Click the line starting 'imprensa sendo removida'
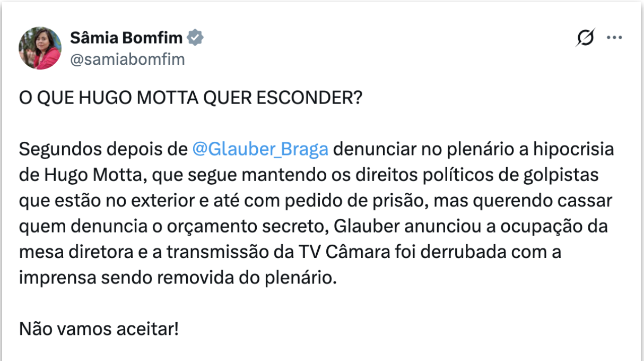644x361 pixels. click(178, 278)
